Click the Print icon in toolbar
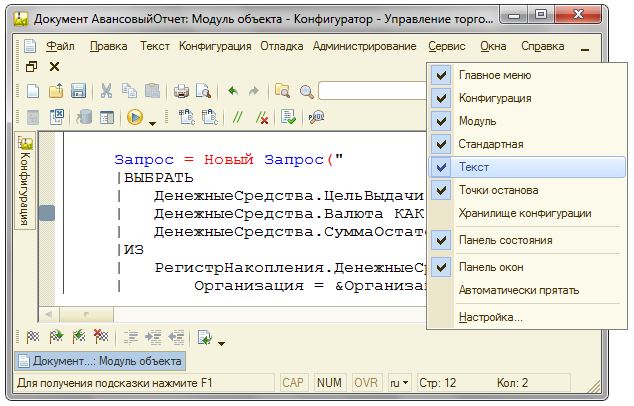The width and height of the screenshot is (634, 406). tap(181, 92)
